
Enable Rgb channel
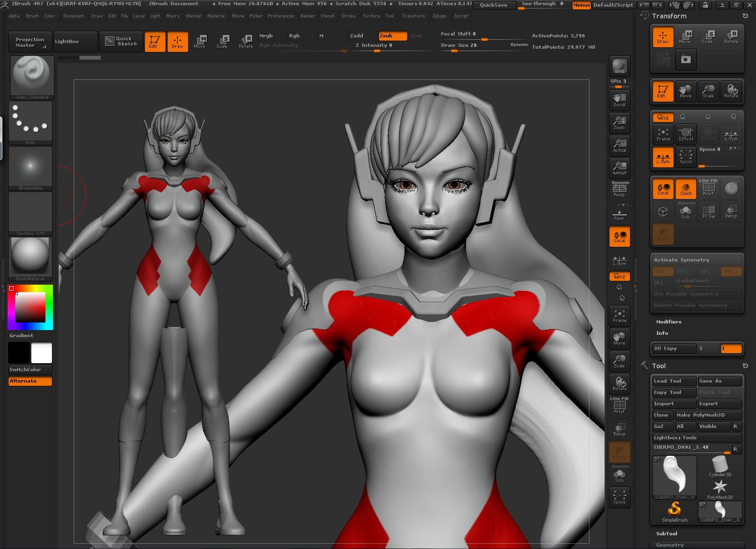[x=302, y=35]
